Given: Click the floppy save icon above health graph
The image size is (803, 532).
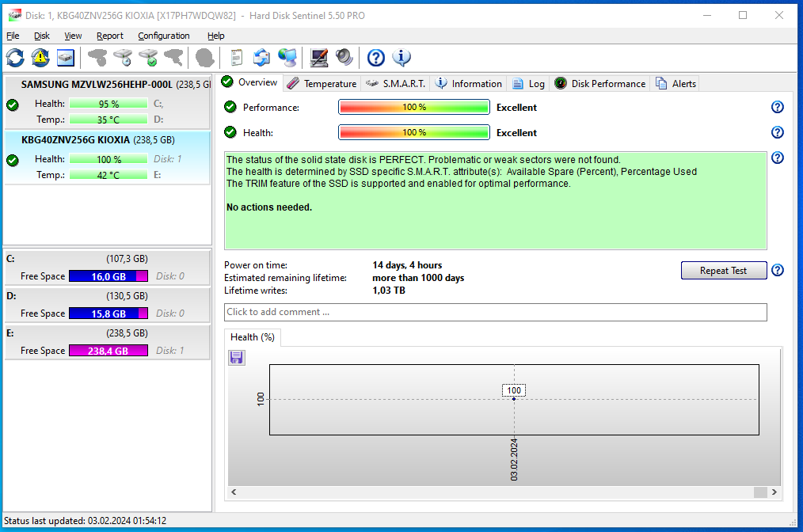Looking at the screenshot, I should pos(237,357).
